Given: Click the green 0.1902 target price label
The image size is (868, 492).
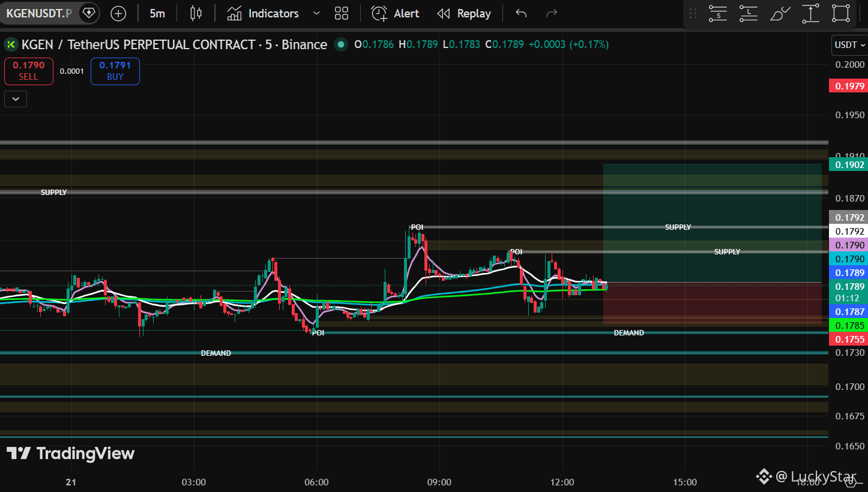Looking at the screenshot, I should point(850,164).
